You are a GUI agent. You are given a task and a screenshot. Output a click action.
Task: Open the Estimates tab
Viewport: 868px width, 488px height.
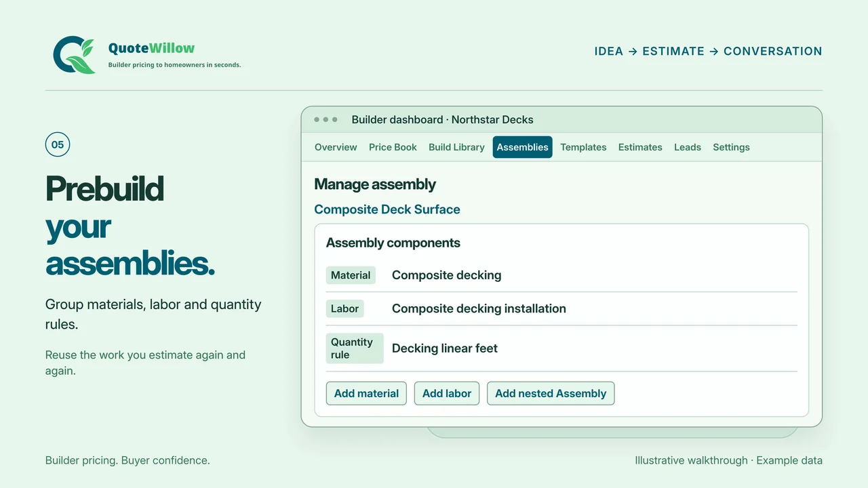[x=640, y=147]
